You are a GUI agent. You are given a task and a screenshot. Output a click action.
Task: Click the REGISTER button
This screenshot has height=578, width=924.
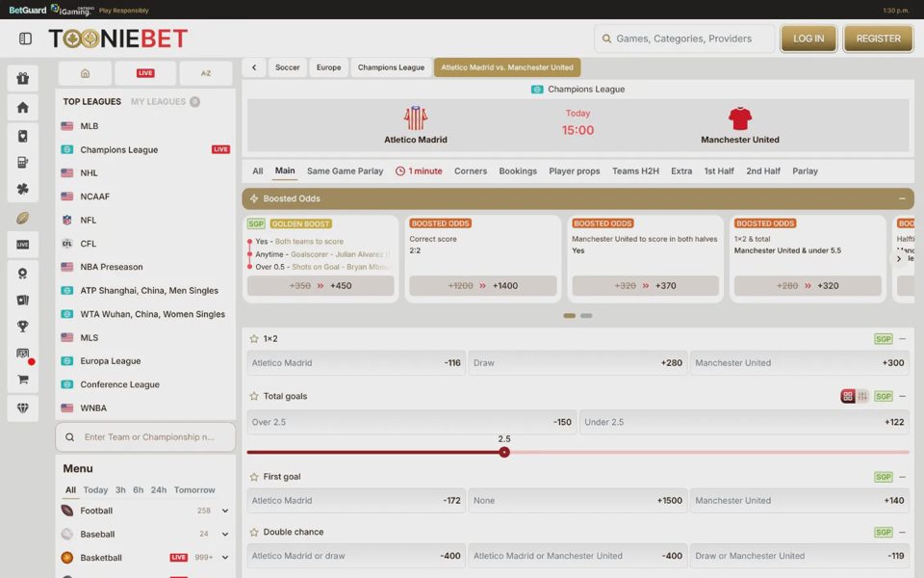[x=878, y=39]
